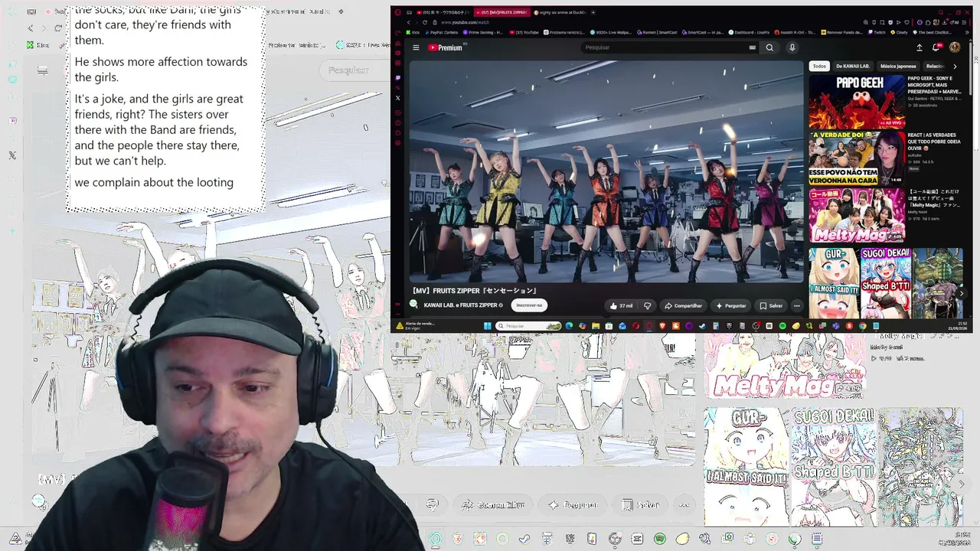Show more filter chips with the arrow
This screenshot has height=551, width=980.
[955, 67]
